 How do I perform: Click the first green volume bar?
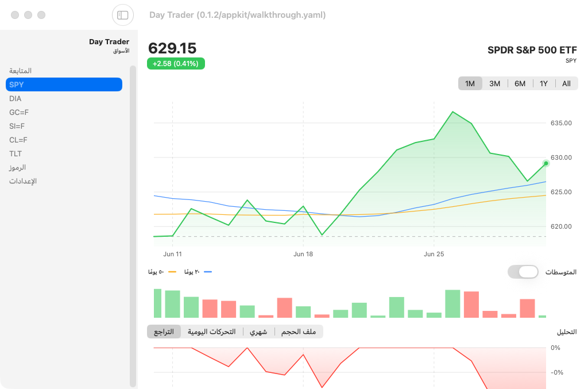(157, 303)
